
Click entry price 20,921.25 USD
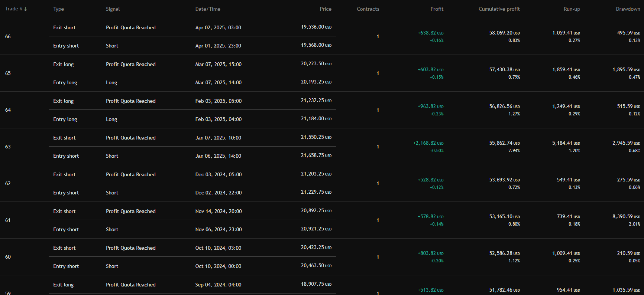(316, 229)
